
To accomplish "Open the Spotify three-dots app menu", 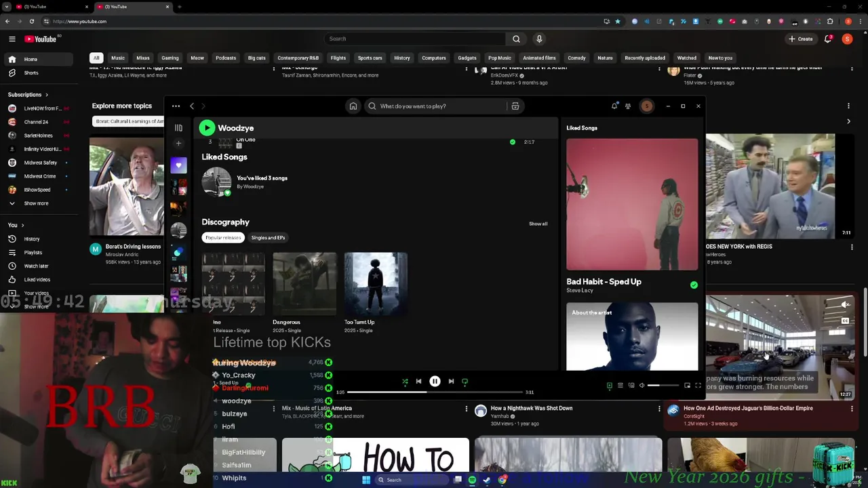I will (176, 106).
